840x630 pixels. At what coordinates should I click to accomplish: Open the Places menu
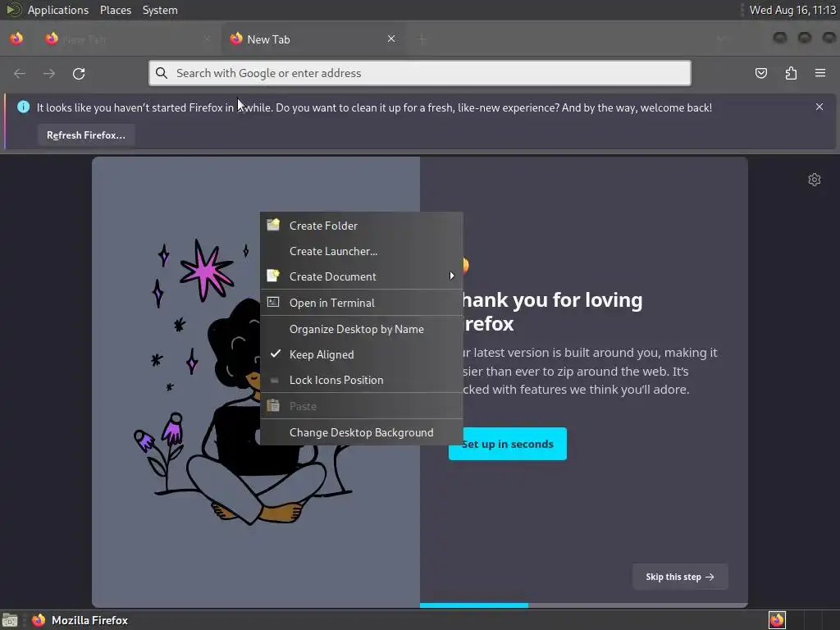click(x=115, y=10)
